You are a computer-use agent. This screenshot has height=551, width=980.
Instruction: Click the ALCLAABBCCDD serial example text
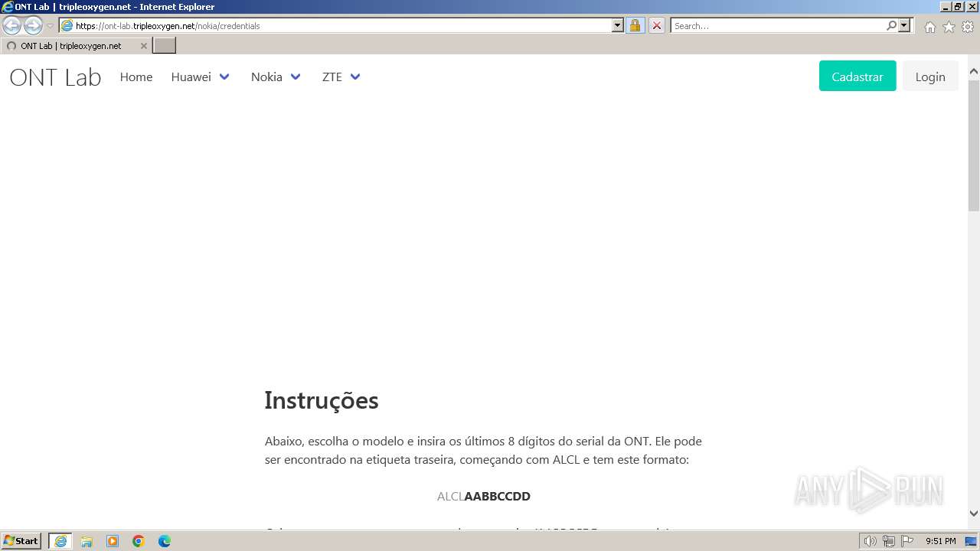484,496
